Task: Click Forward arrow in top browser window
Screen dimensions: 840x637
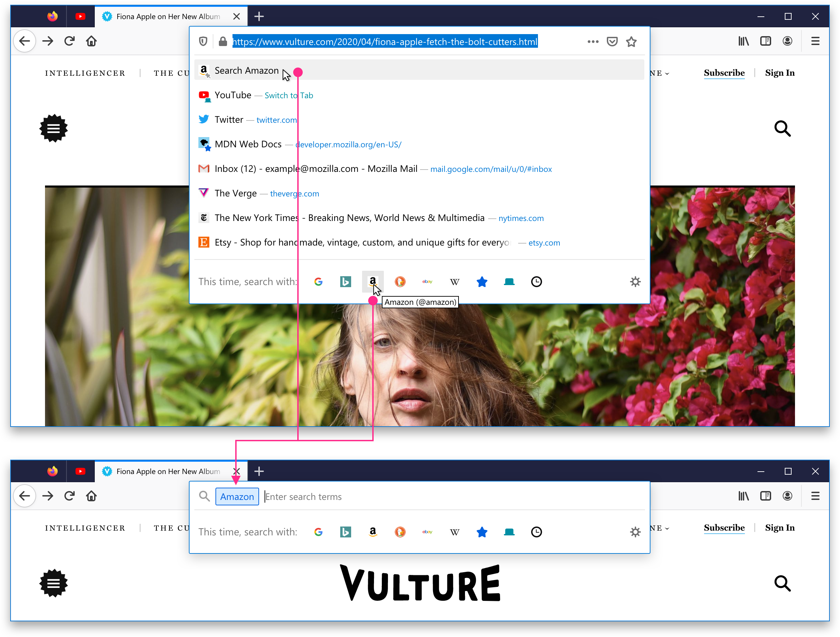Action: tap(48, 41)
